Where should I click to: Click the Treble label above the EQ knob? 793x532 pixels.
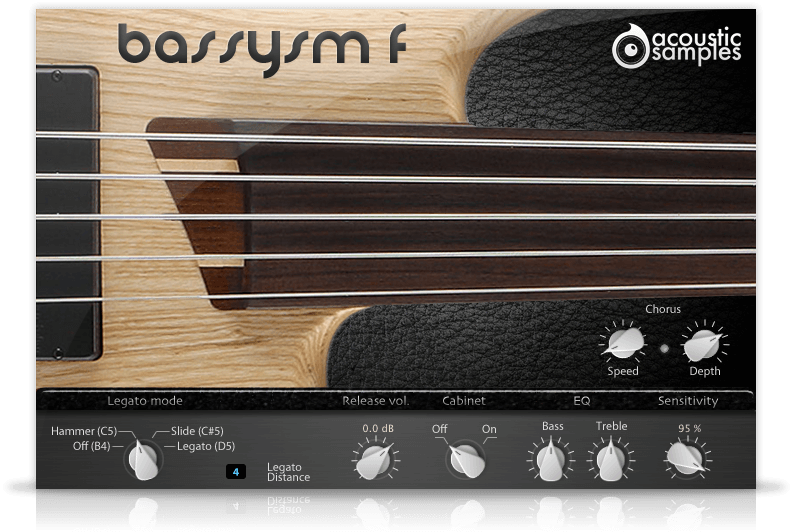(x=611, y=426)
